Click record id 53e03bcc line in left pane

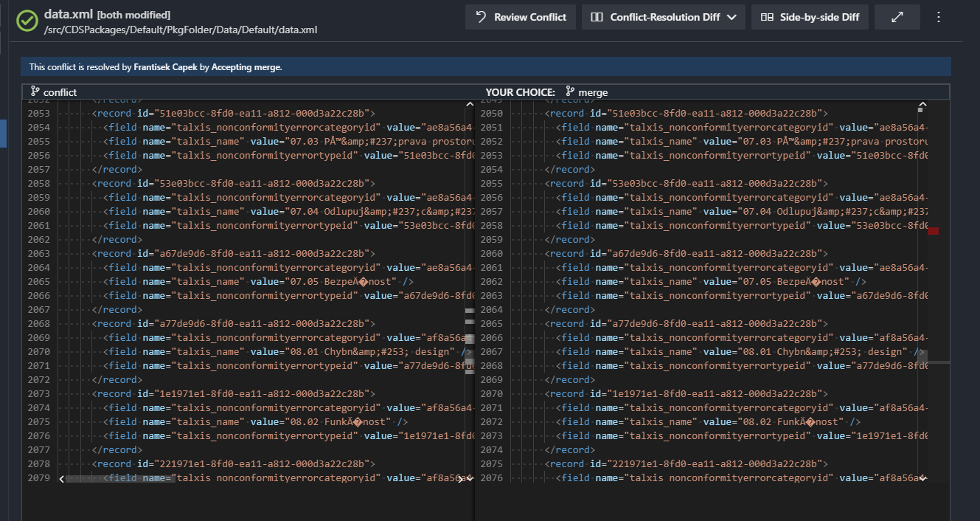click(234, 184)
